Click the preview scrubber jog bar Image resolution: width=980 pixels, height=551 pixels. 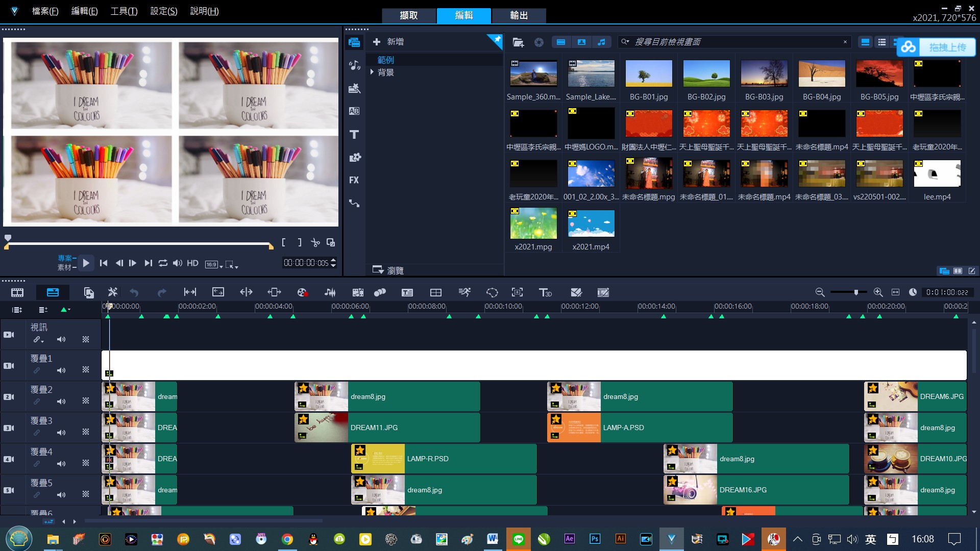139,245
